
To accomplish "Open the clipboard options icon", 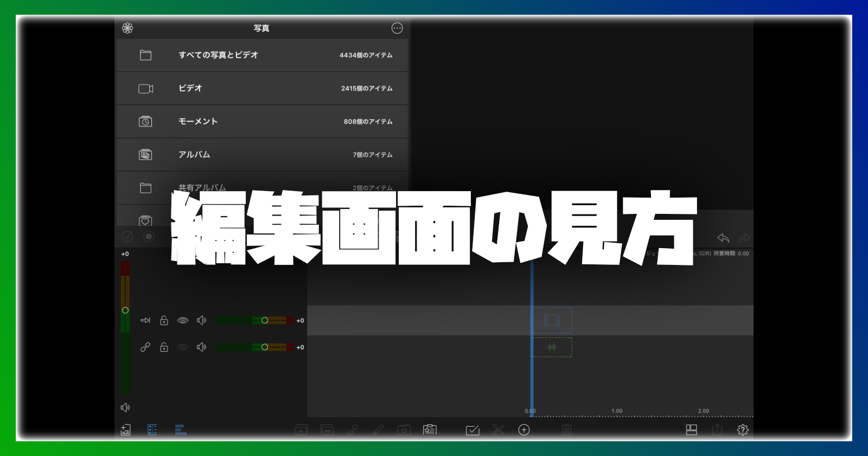I will 430,430.
